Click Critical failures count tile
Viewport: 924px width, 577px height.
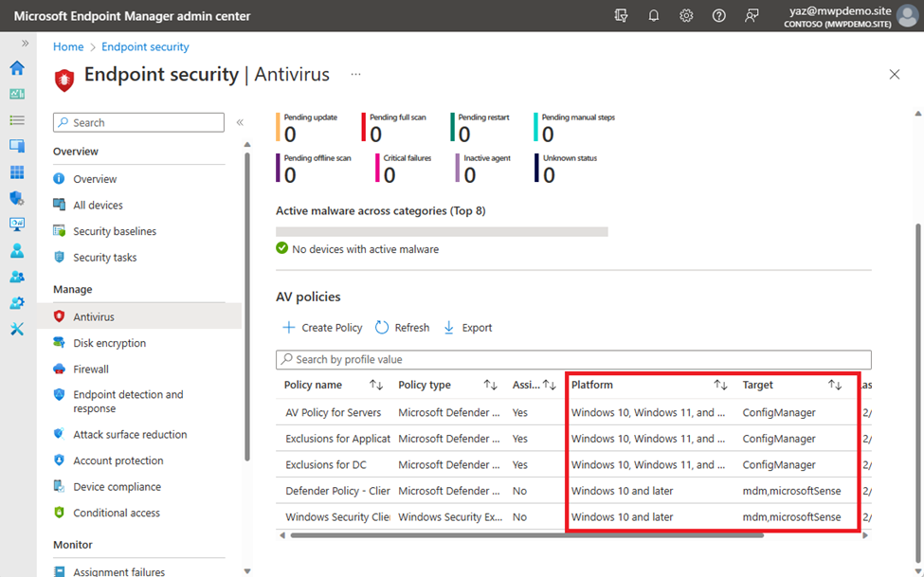pyautogui.click(x=404, y=168)
